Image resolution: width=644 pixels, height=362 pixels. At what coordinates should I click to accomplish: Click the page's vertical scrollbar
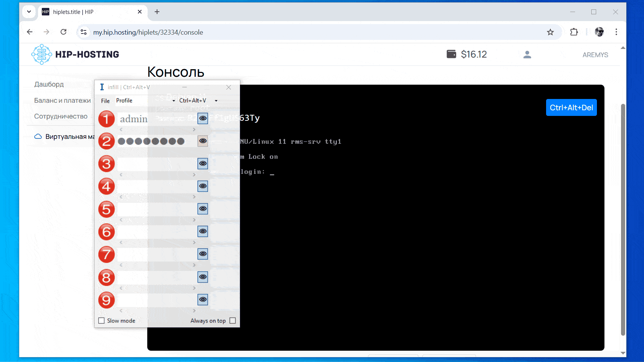(x=623, y=218)
